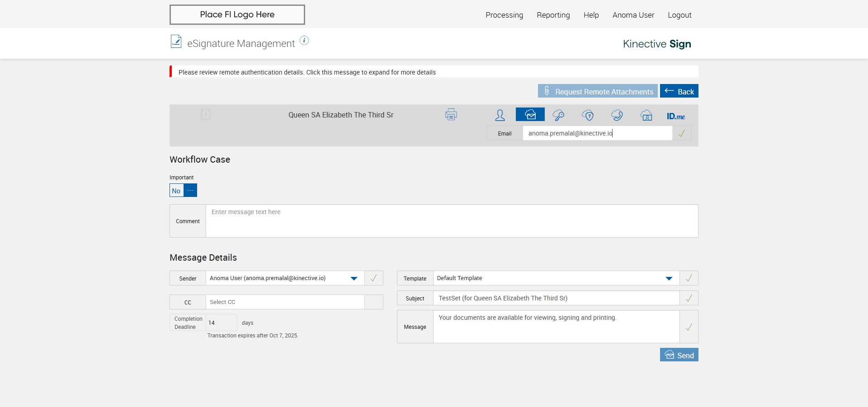This screenshot has width=868, height=407.
Task: Click the info icon next to eSignature Management
Action: pos(304,41)
